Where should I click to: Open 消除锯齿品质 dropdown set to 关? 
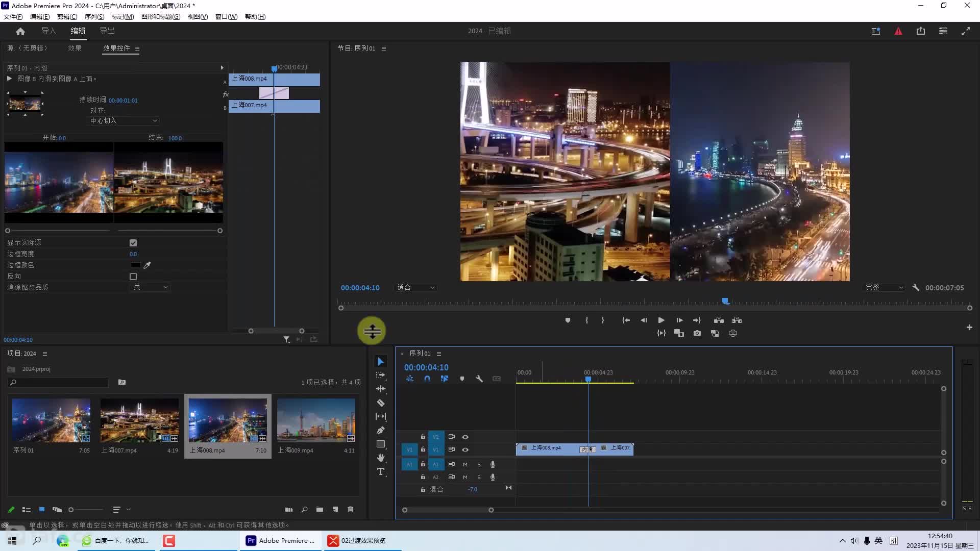click(150, 288)
